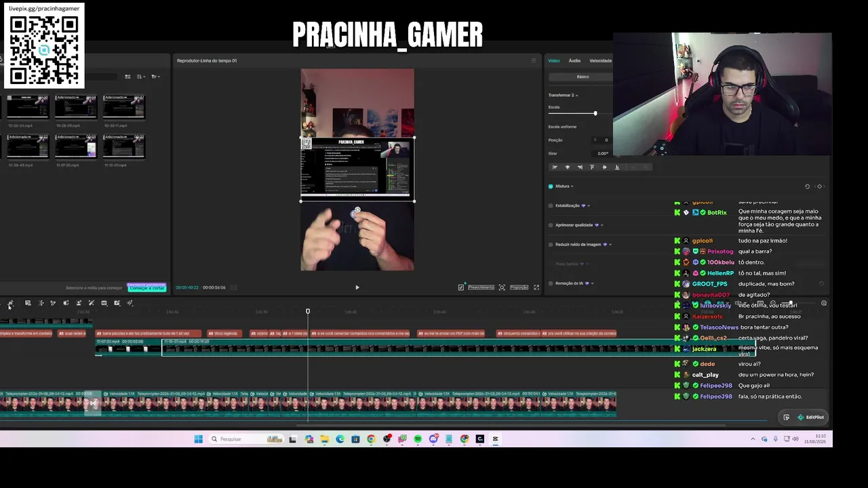Open Spotify from the taskbar

(418, 439)
